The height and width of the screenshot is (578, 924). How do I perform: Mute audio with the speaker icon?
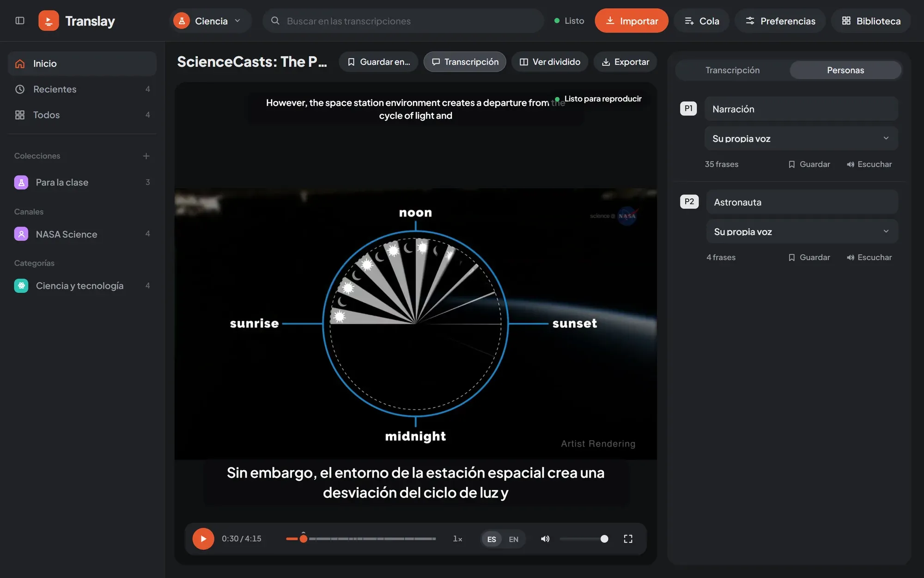(545, 539)
